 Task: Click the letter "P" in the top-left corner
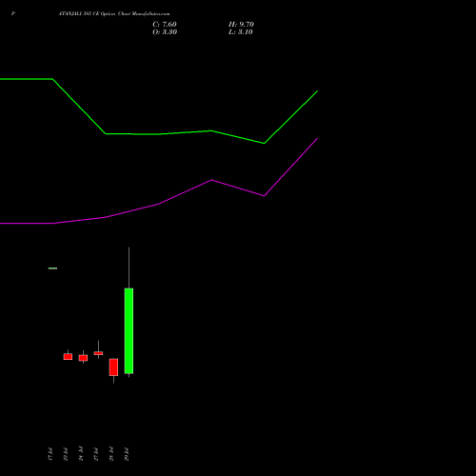pos(13,13)
